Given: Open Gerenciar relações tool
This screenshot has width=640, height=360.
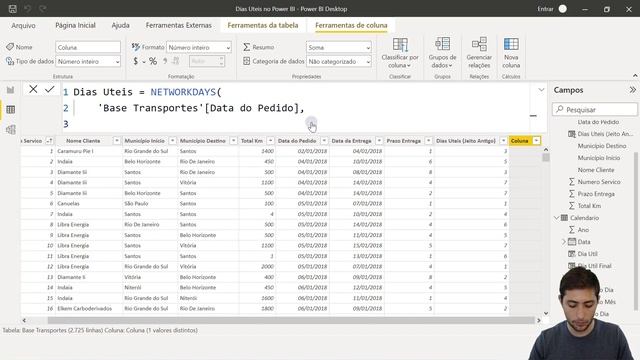Looking at the screenshot, I should [479, 53].
